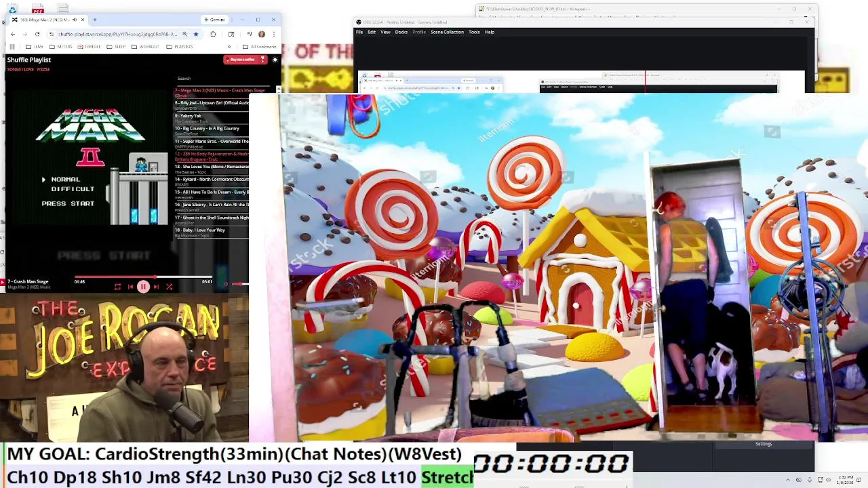The width and height of the screenshot is (868, 488).
Task: Skip to the next track
Action: point(156,287)
